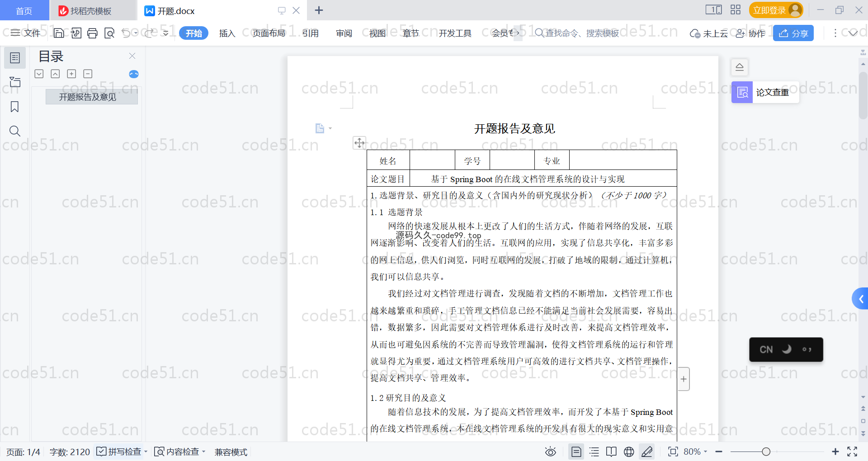Open the chapter navigation sidebar icon
The height and width of the screenshot is (461, 868).
pos(15,82)
